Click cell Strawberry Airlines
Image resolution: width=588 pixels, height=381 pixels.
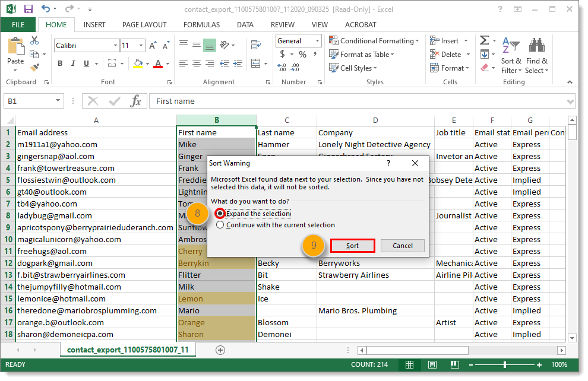click(x=375, y=275)
